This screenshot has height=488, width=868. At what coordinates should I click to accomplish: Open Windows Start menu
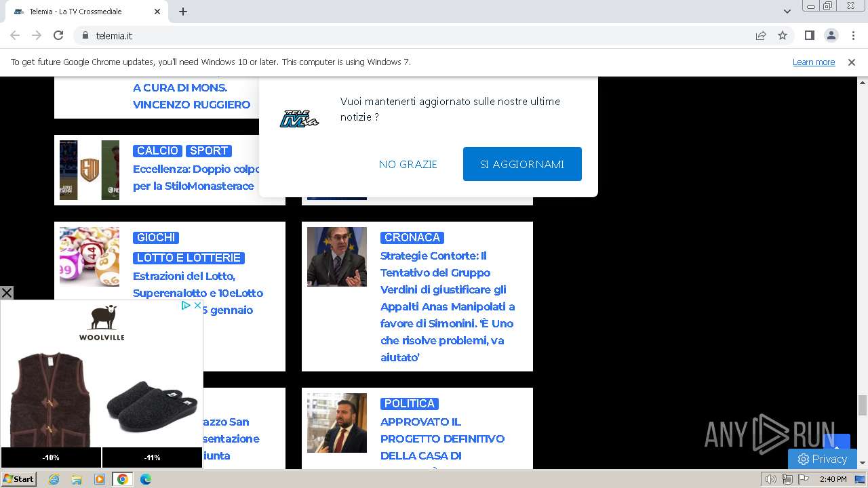click(19, 479)
